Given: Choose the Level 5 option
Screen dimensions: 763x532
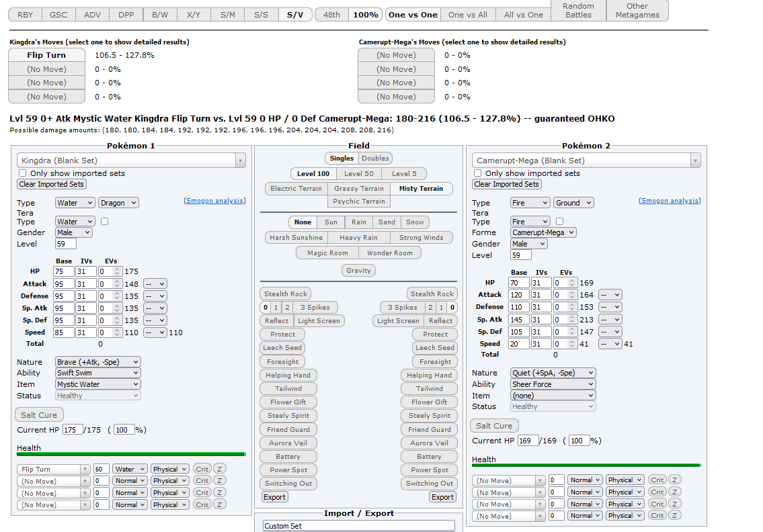Looking at the screenshot, I should pos(404,173).
